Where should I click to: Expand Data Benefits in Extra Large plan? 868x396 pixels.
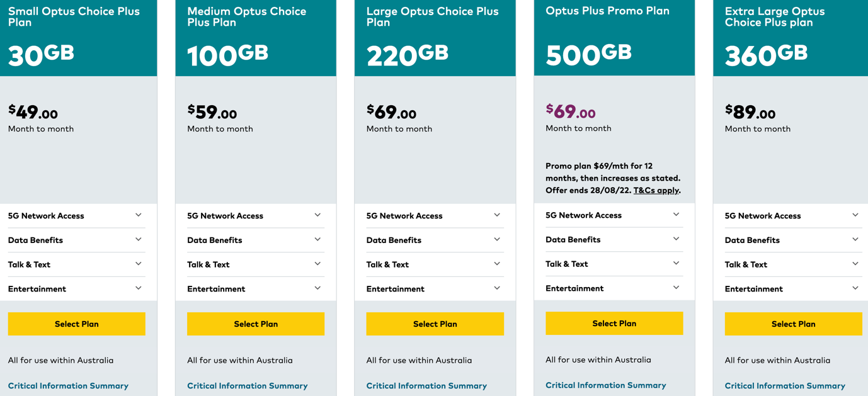(x=792, y=240)
